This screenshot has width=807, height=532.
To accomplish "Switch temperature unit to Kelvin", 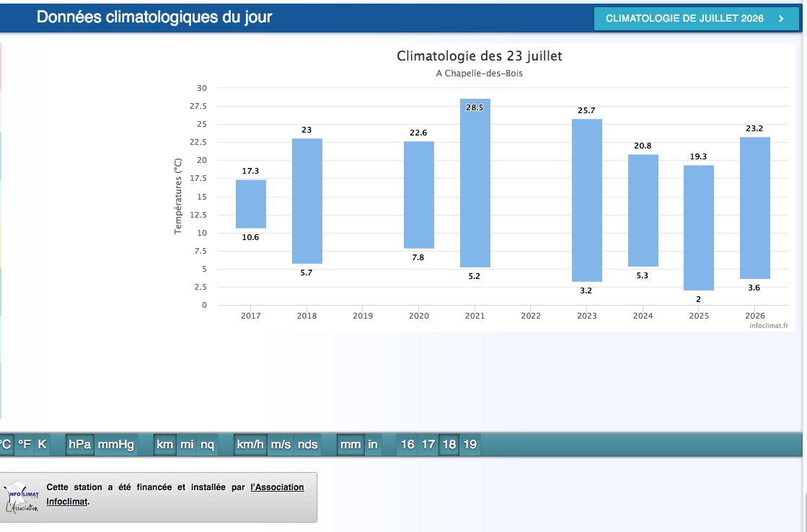I will [43, 445].
